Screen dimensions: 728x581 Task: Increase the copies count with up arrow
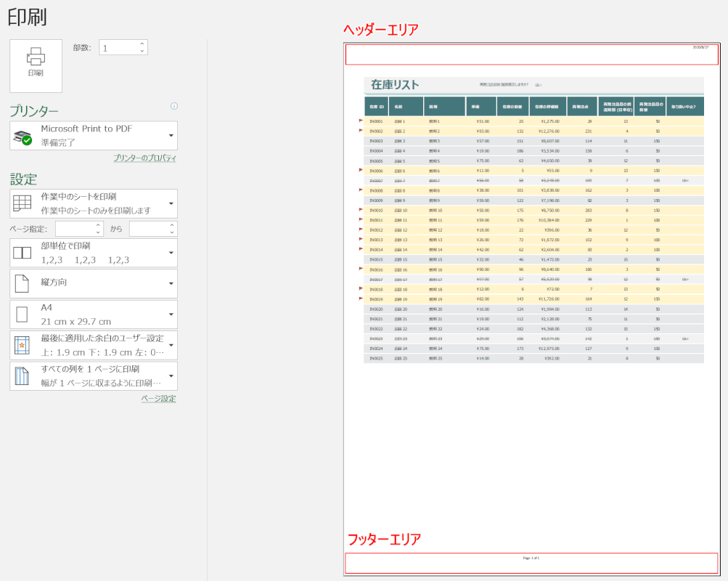[x=142, y=44]
